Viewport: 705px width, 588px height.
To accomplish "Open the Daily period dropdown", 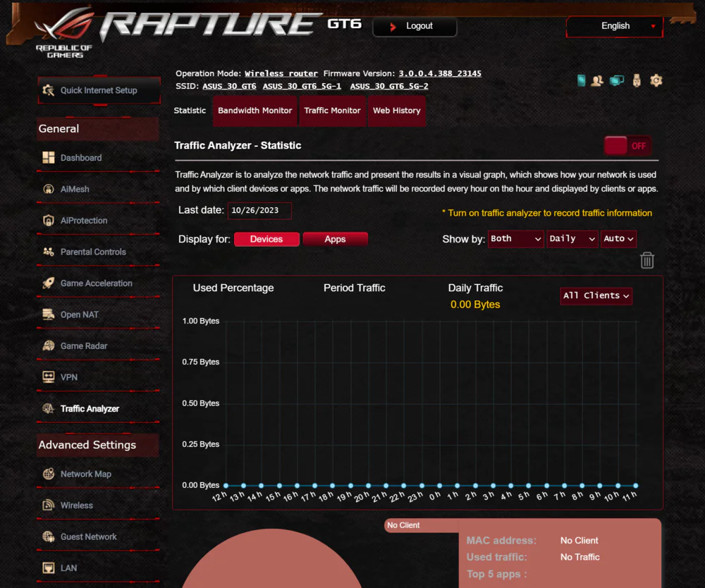I will point(572,239).
